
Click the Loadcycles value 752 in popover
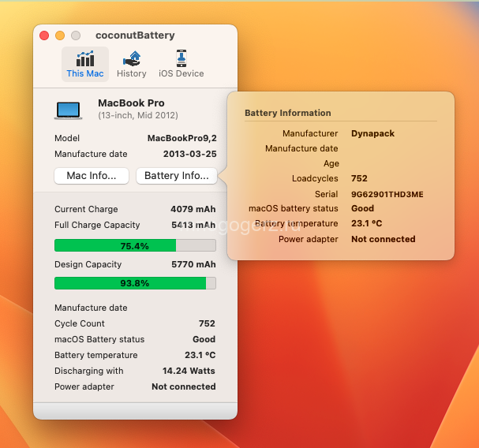click(x=359, y=178)
